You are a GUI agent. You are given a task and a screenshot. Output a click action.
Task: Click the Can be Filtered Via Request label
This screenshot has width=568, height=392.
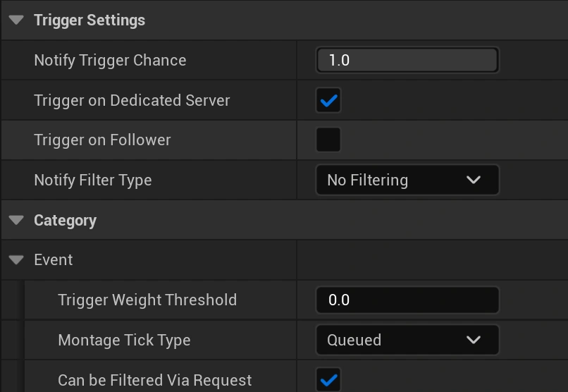tap(154, 381)
